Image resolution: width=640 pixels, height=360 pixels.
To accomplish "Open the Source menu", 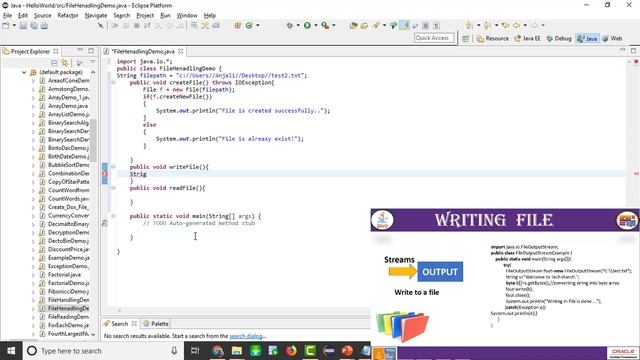I will [42, 16].
